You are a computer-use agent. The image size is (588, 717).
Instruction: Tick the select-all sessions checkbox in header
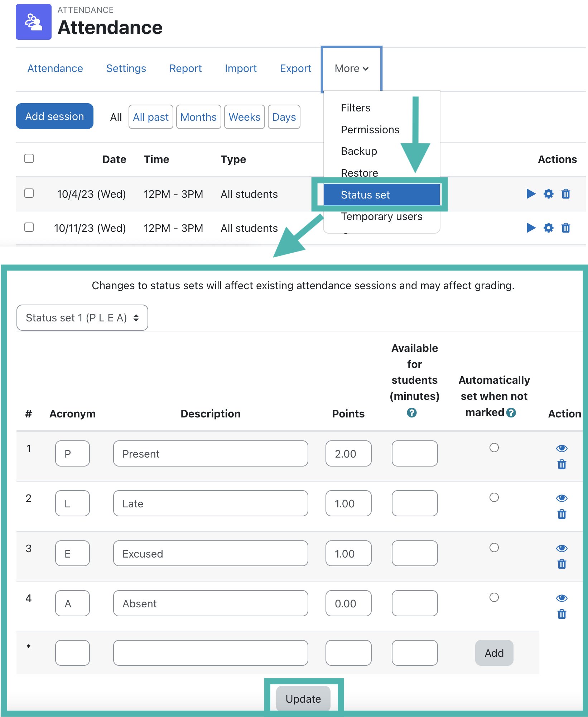click(29, 158)
